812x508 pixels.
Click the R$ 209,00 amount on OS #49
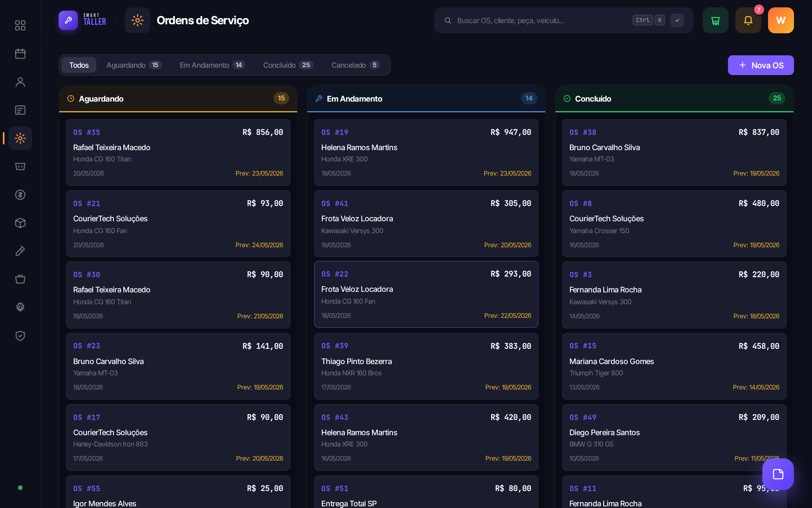point(759,417)
